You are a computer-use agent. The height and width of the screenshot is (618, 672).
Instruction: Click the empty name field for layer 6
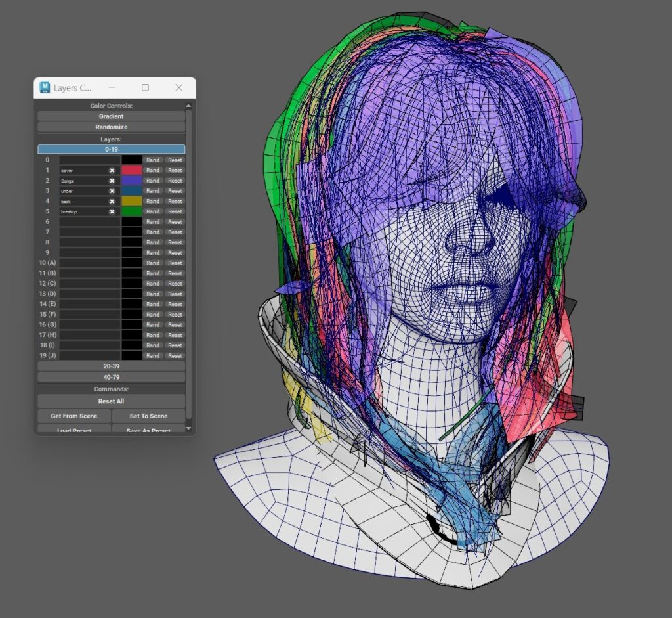89,222
